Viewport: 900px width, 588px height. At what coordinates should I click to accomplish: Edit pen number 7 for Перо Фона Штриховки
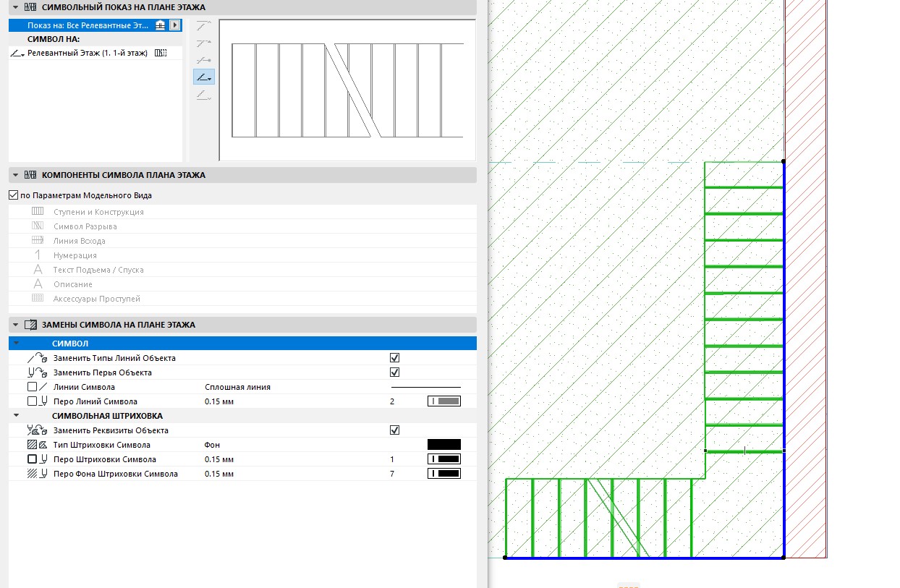pyautogui.click(x=392, y=474)
